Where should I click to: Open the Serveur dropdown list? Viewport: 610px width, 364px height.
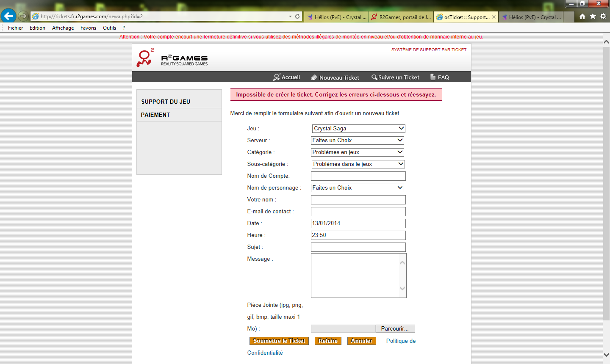point(358,141)
